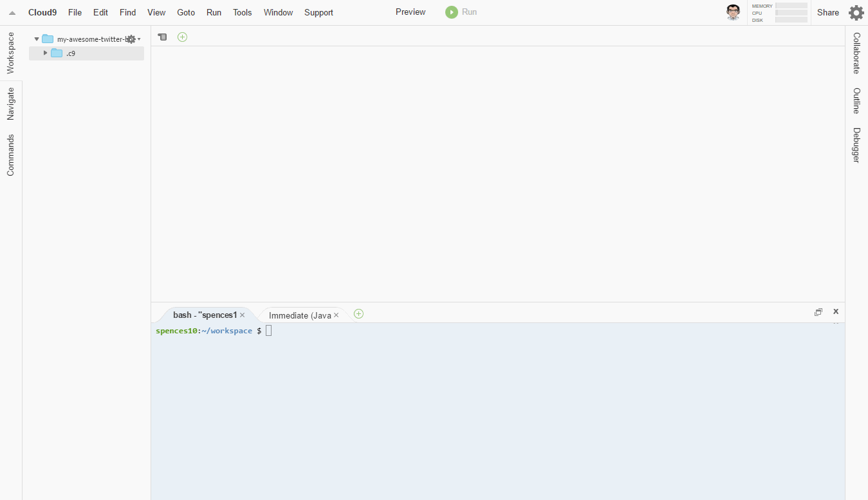Click the spences10 username in terminal
This screenshot has width=868, height=500.
(x=176, y=331)
